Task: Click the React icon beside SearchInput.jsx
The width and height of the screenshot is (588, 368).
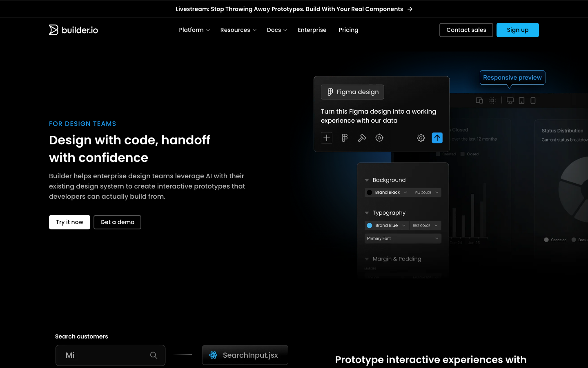Action: [x=213, y=355]
